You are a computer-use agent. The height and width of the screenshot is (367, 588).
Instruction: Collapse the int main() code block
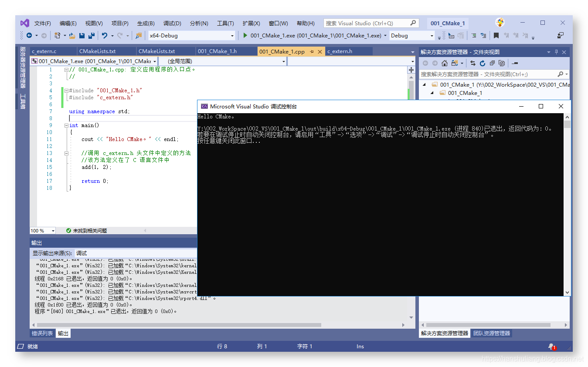(x=66, y=125)
